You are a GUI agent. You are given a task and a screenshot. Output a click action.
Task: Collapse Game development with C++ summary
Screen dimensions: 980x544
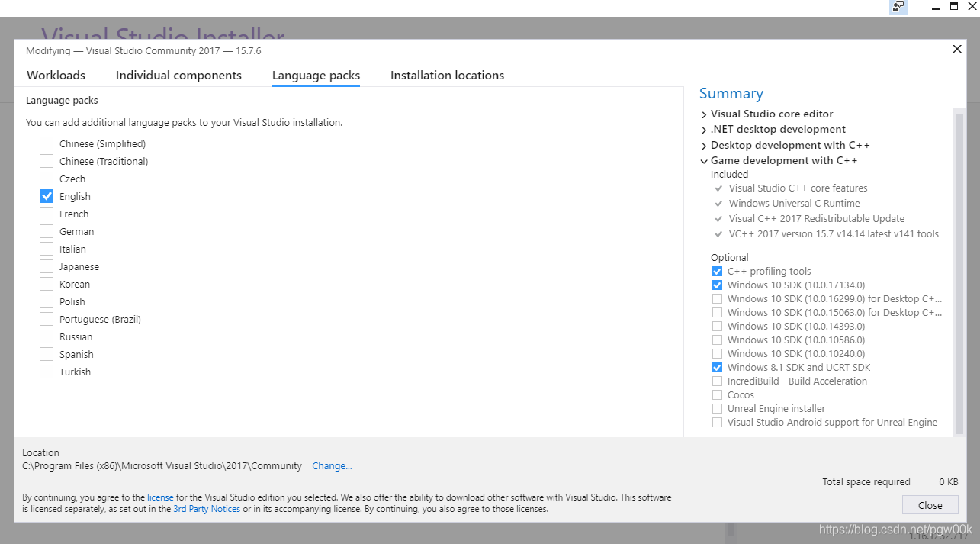tap(704, 161)
